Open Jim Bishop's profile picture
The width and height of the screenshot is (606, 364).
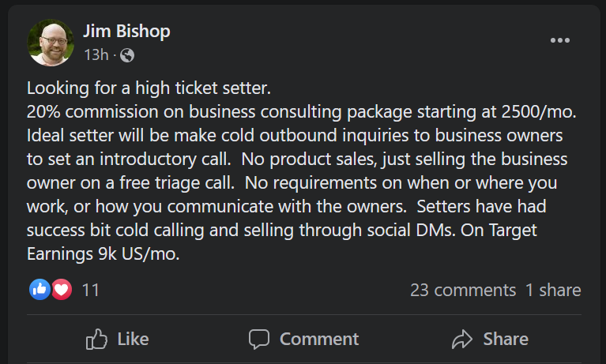[51, 42]
